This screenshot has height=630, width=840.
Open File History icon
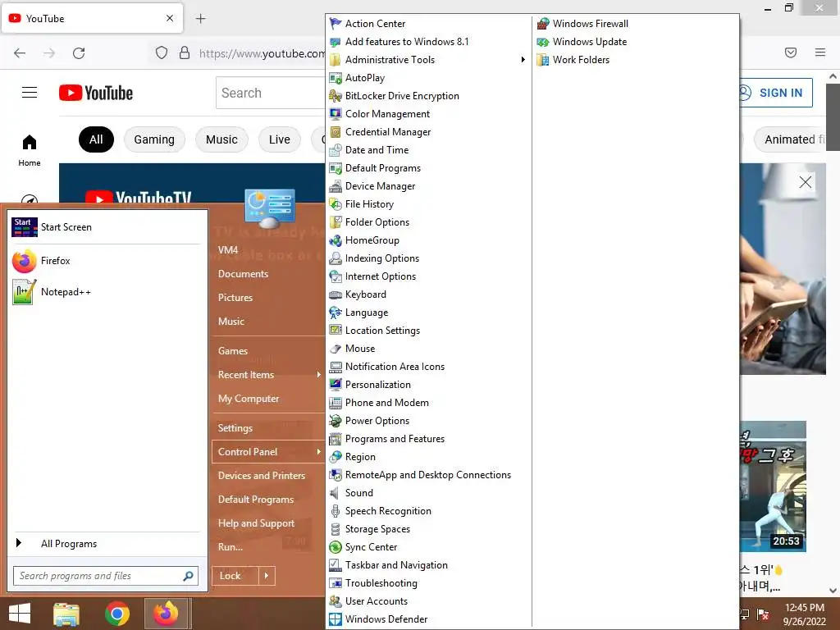[336, 204]
